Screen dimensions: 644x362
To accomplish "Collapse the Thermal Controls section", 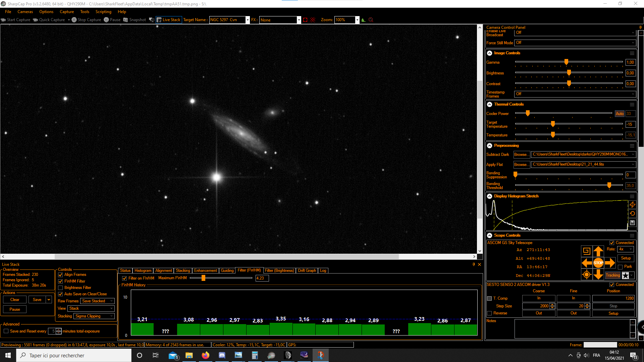I will 489,105.
